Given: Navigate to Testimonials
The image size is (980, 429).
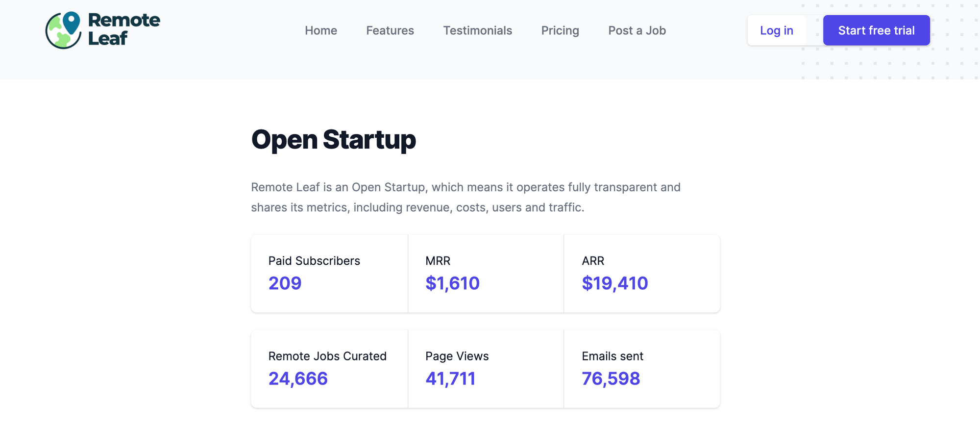Looking at the screenshot, I should click(x=478, y=30).
